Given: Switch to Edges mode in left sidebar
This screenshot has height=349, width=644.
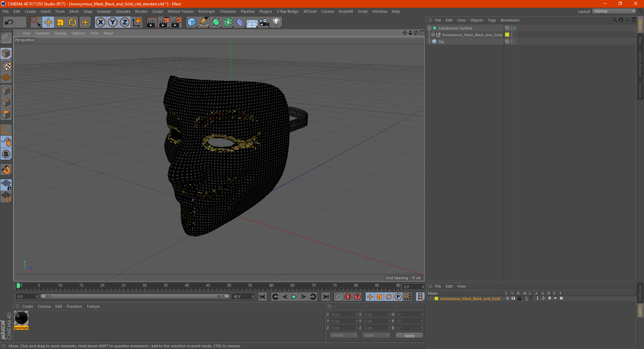Looking at the screenshot, I should point(6,102).
